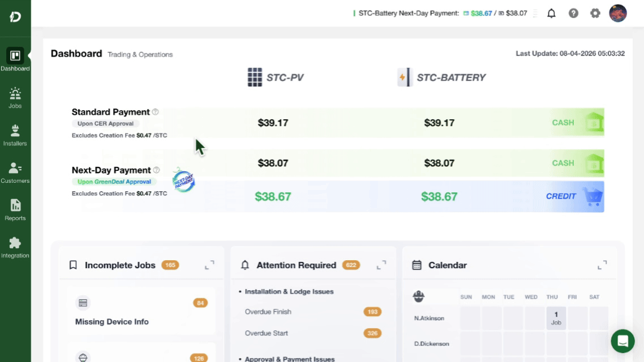Open Integration from the sidebar

click(x=15, y=247)
